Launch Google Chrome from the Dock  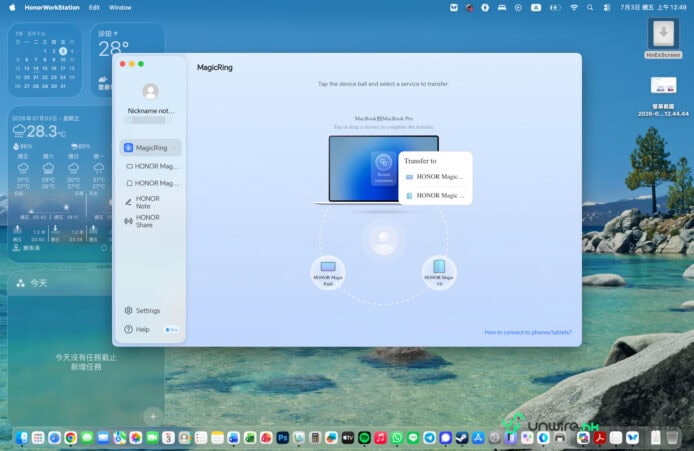[71, 438]
